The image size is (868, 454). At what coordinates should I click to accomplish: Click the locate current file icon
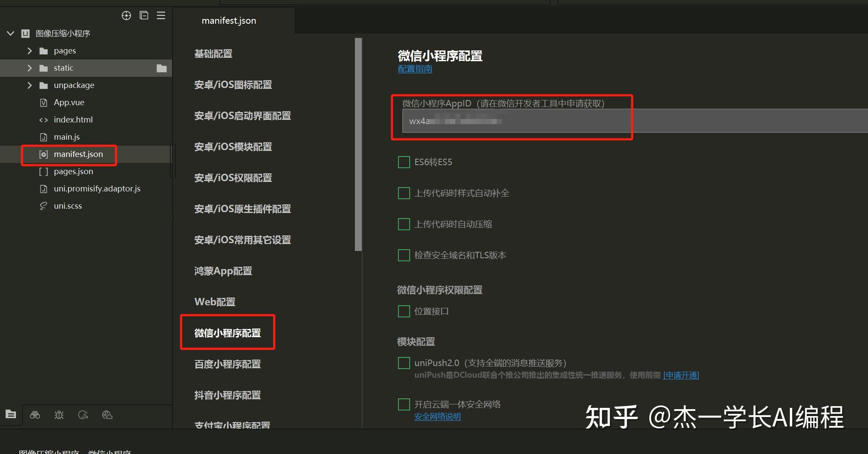[x=126, y=16]
